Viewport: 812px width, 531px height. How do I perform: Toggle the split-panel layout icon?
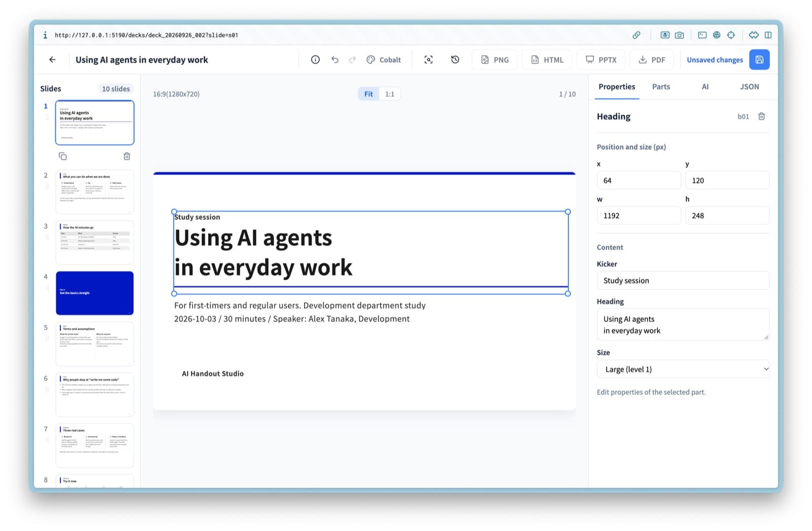point(768,35)
